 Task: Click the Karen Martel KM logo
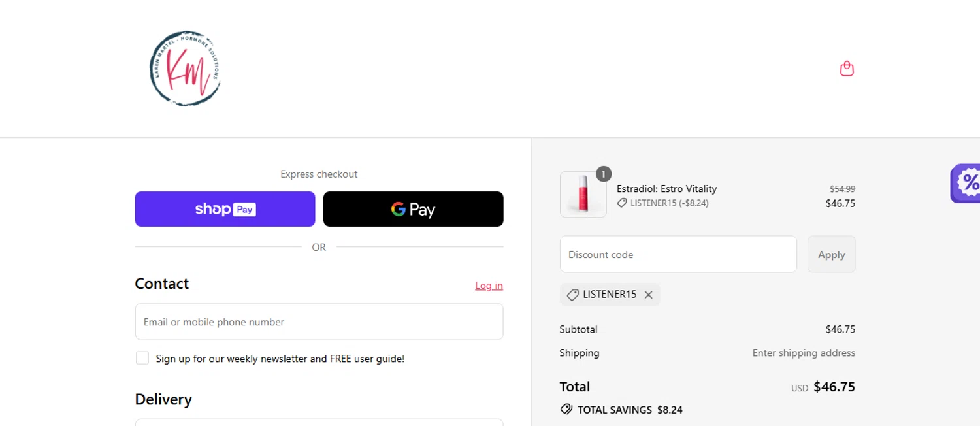point(185,68)
